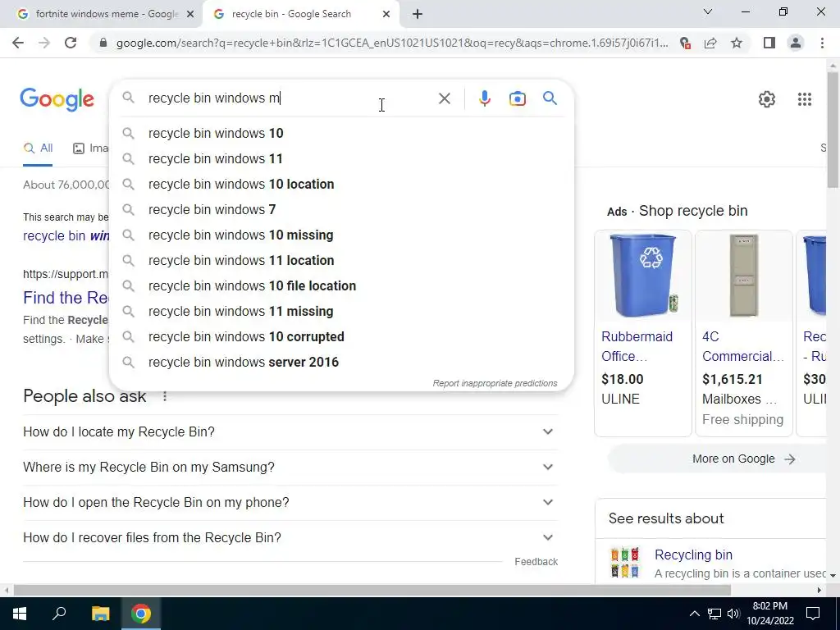Reload the page with the refresh icon

point(71,43)
